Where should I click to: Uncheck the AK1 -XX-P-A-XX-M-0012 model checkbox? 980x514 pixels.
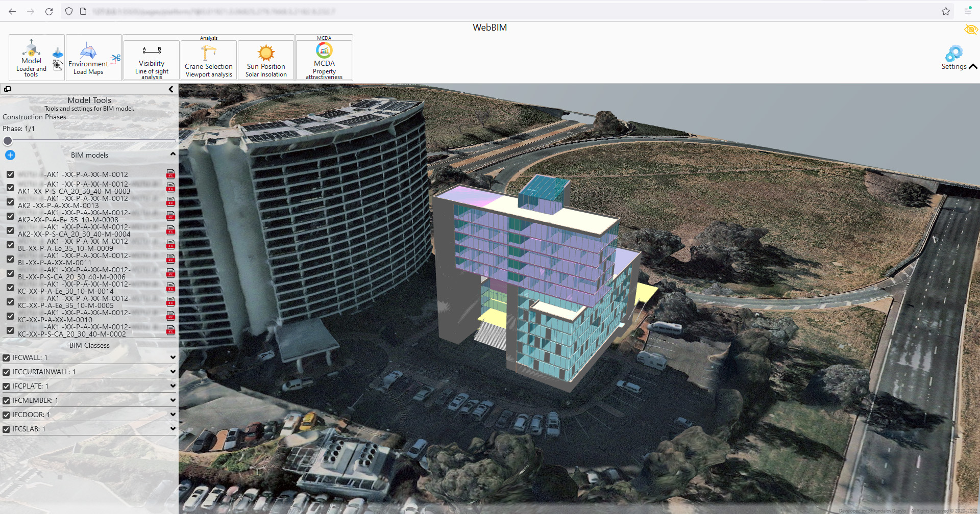coord(10,174)
